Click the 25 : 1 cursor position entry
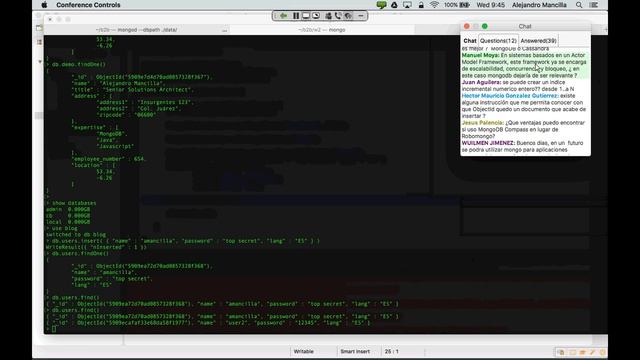The image size is (640, 360). (x=391, y=351)
